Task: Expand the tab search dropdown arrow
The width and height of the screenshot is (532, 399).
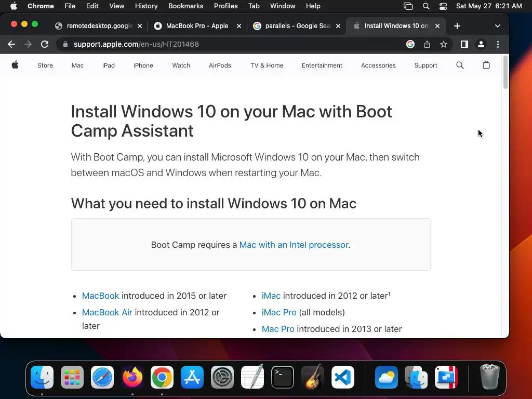Action: 497,26
